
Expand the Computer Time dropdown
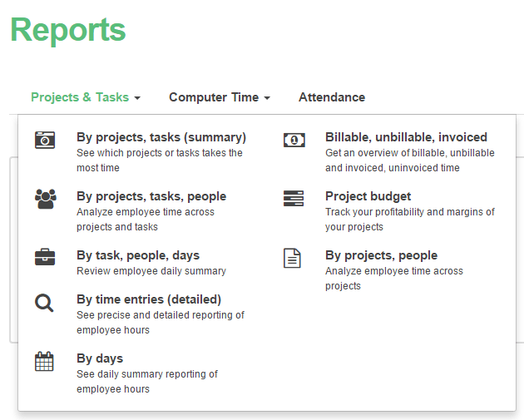coord(220,97)
